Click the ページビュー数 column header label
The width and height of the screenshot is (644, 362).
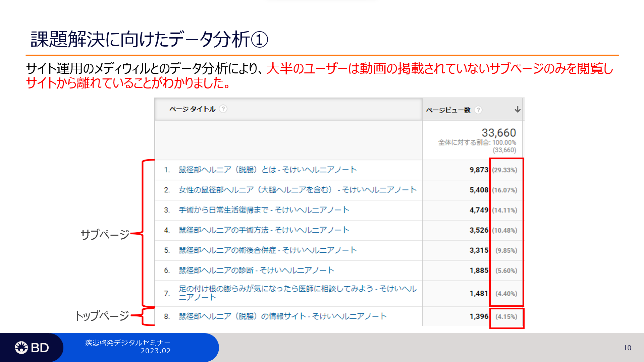[448, 110]
